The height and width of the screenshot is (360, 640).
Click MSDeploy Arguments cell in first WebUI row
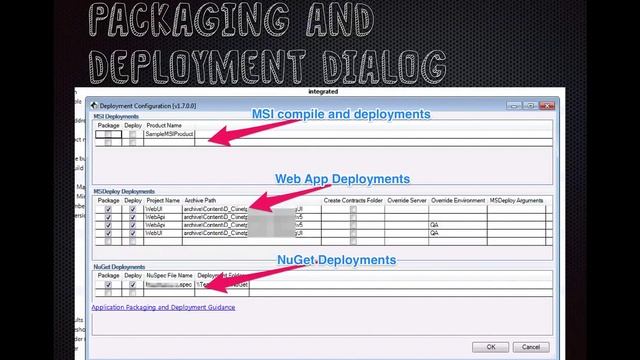(516, 209)
